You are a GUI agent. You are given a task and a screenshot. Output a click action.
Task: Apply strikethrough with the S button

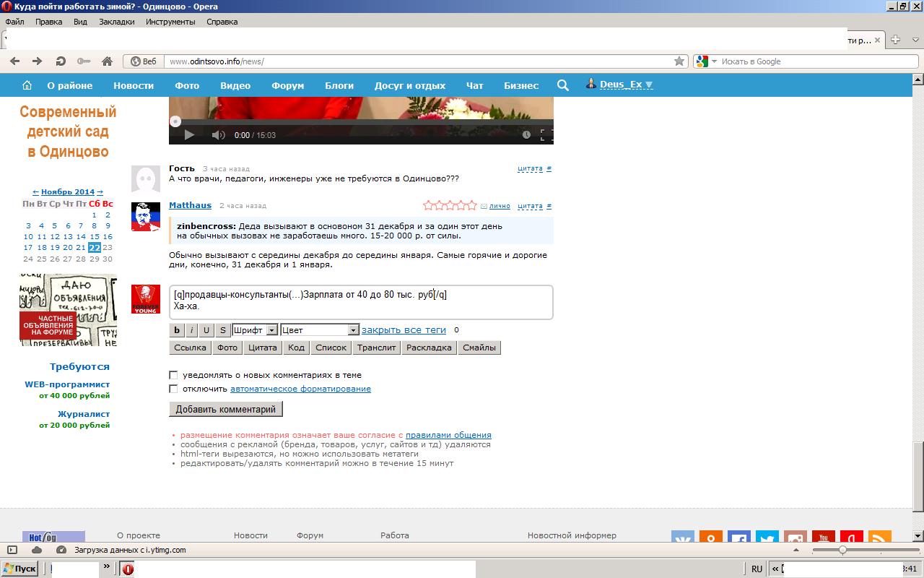pyautogui.click(x=222, y=330)
